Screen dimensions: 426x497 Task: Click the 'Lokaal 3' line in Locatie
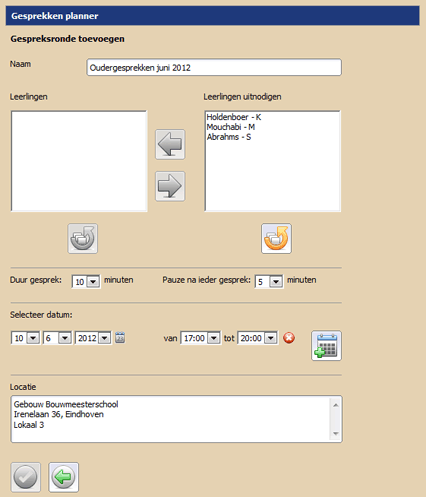(x=29, y=425)
